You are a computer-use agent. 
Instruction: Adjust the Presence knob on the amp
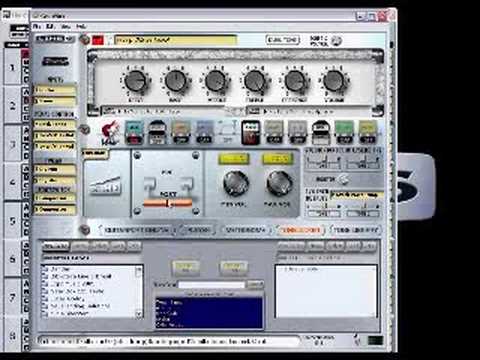[295, 81]
